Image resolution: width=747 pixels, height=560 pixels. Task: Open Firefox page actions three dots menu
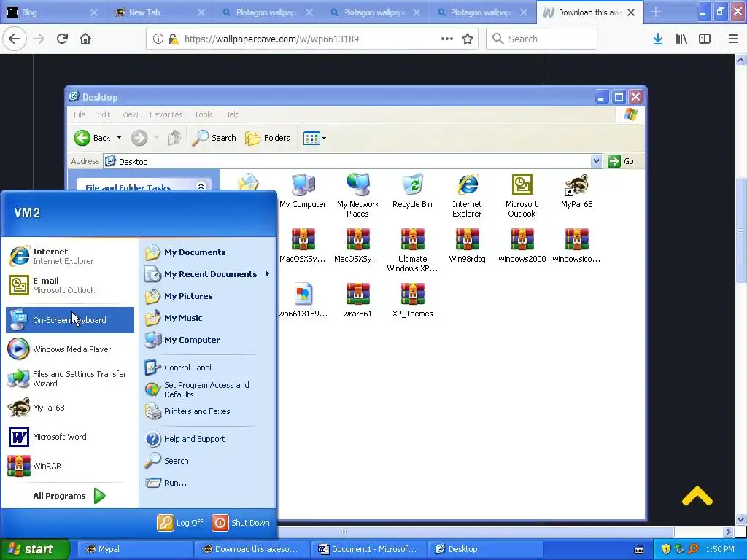coord(447,39)
